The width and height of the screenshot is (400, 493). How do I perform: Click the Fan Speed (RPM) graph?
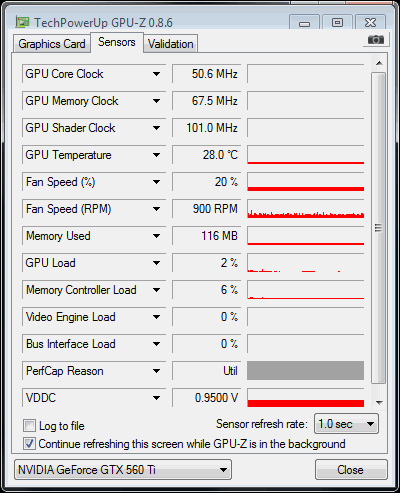(x=306, y=209)
